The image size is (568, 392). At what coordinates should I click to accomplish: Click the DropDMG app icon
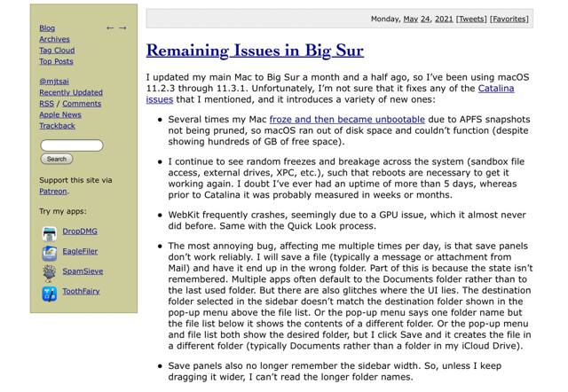pos(50,233)
